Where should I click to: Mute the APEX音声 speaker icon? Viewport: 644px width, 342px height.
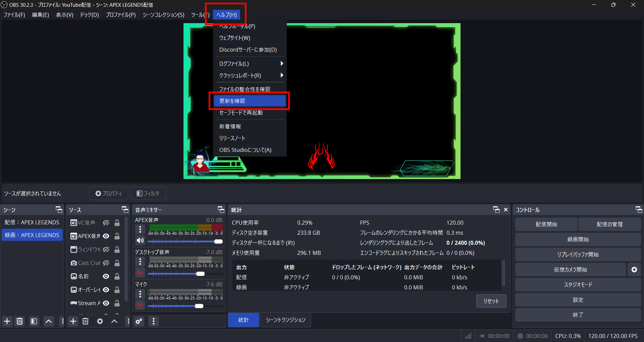tap(140, 240)
